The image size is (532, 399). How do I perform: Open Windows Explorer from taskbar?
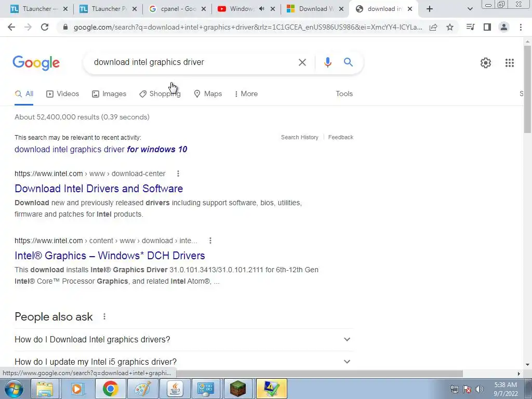click(x=45, y=389)
